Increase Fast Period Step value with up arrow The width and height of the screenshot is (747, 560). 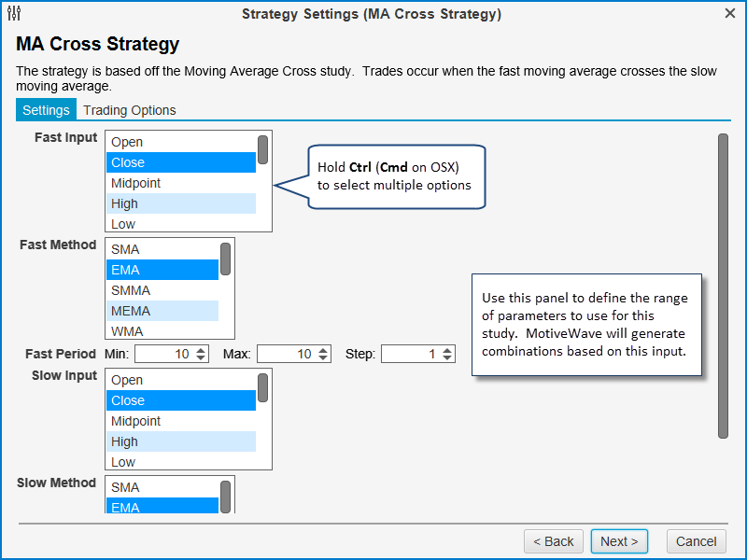448,350
